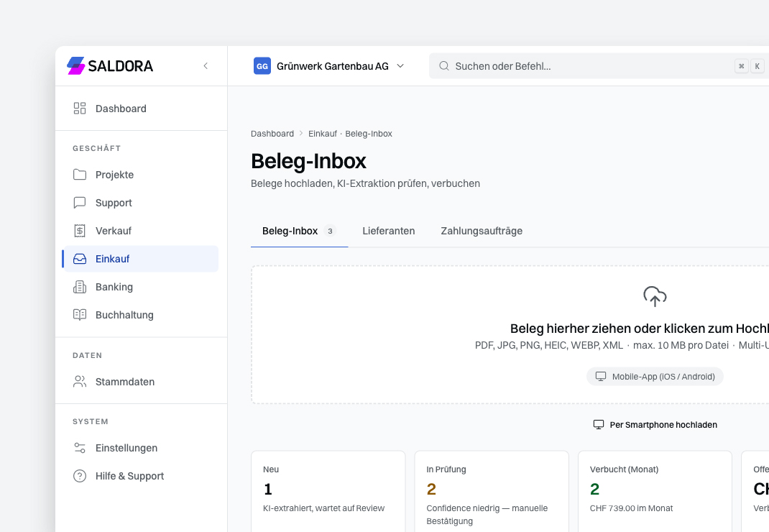This screenshot has height=532, width=769.
Task: Click the Einkauf breadcrumb link
Action: (322, 134)
